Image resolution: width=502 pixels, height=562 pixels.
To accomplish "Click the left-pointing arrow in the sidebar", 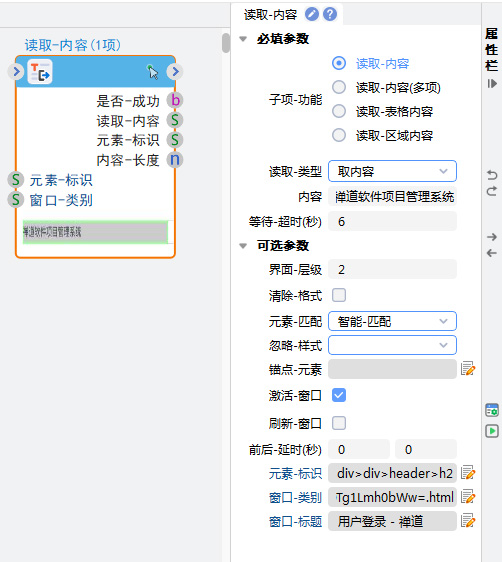I will coord(492,253).
